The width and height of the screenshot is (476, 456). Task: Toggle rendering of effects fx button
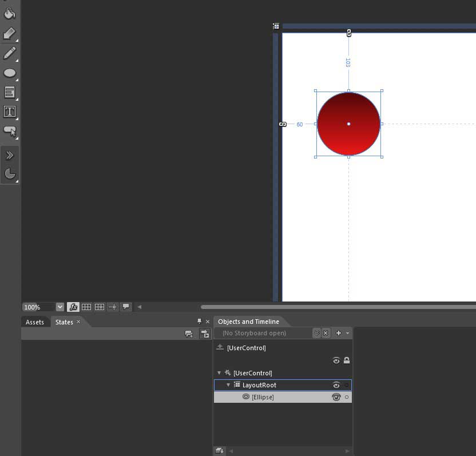[x=73, y=307]
